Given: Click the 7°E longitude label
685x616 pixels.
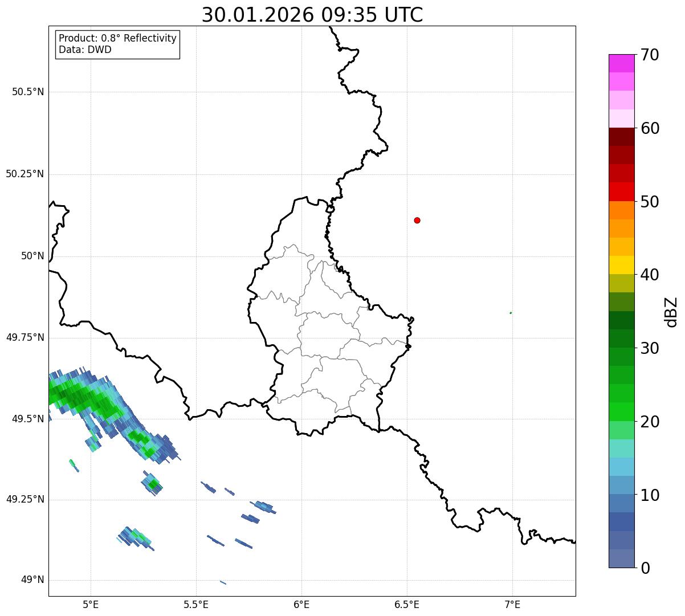Looking at the screenshot, I should [x=512, y=604].
